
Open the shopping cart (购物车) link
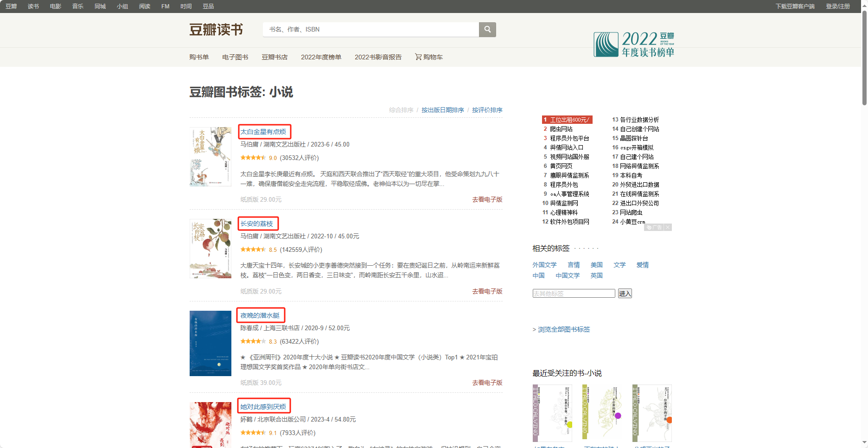[429, 57]
